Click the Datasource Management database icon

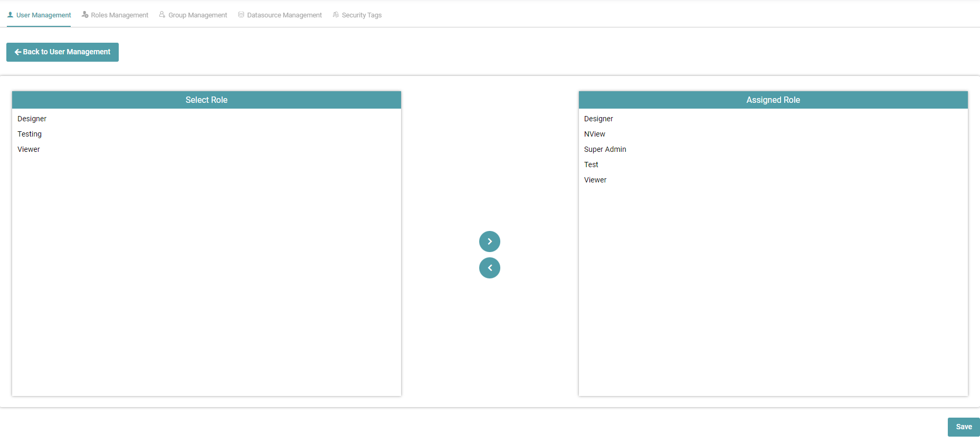point(241,15)
